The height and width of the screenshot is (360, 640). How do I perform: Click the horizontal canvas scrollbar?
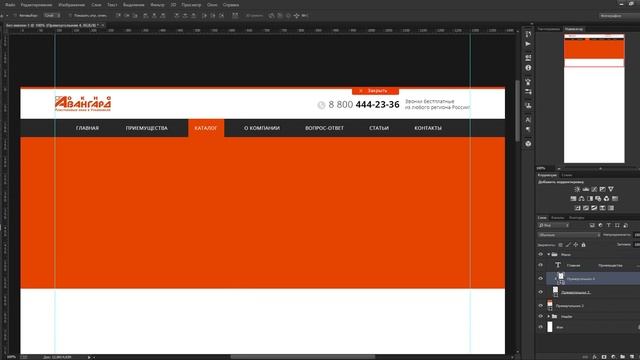302,357
